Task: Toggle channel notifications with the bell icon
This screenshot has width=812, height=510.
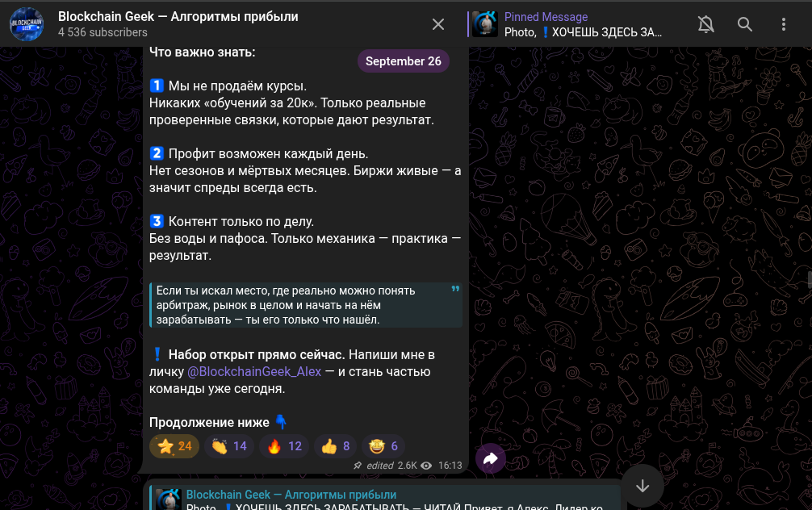Action: (705, 24)
